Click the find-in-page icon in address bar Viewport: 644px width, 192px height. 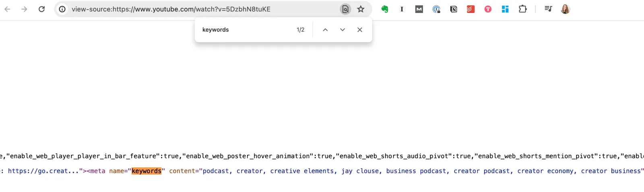click(x=345, y=9)
